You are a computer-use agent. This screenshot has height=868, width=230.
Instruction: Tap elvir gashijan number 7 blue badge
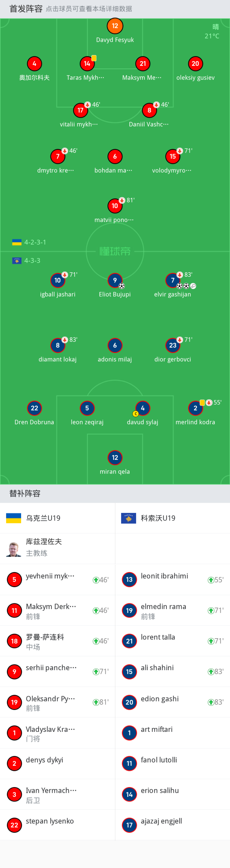click(173, 280)
